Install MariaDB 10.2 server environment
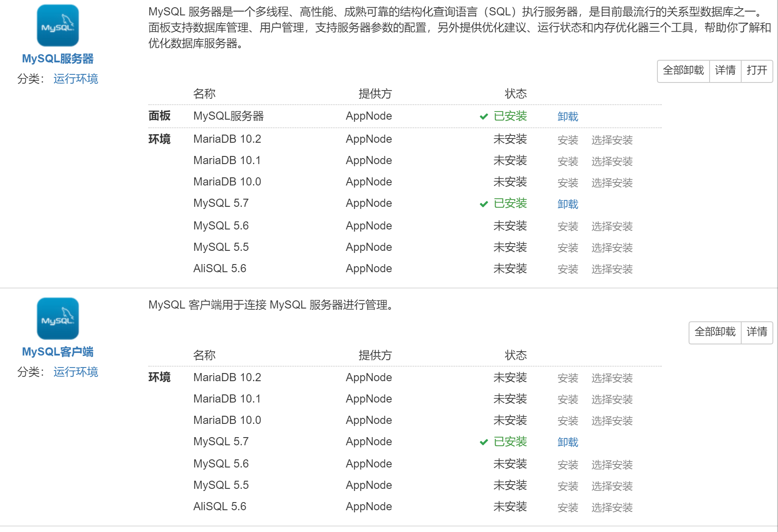 click(x=568, y=140)
